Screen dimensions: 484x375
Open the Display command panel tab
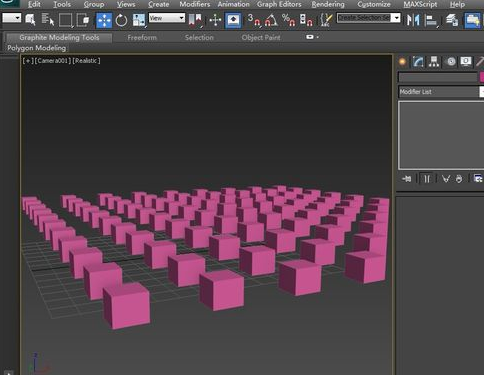[x=466, y=62]
